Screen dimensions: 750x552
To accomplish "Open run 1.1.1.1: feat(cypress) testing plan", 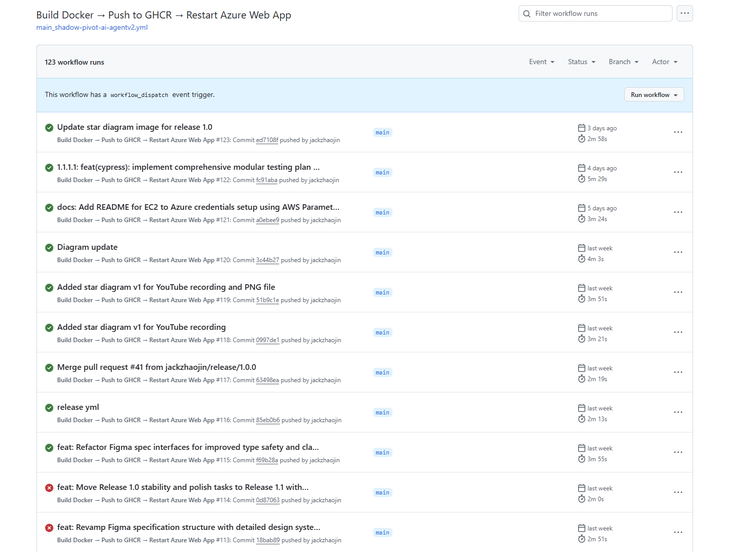I will click(188, 167).
